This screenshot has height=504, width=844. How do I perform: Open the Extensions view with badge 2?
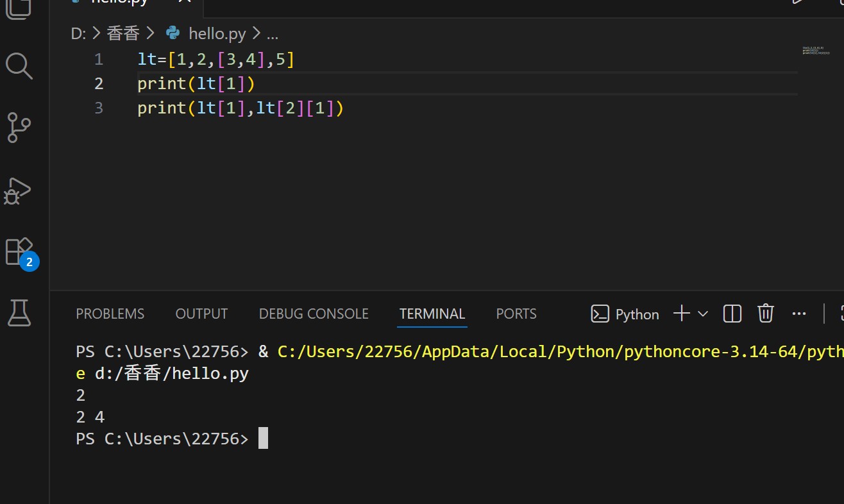tap(19, 251)
